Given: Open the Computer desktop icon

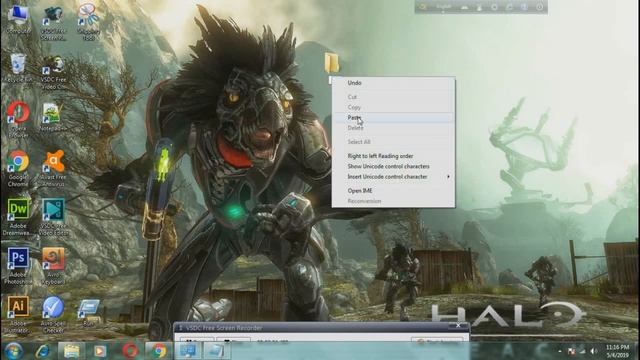Looking at the screenshot, I should point(18,19).
